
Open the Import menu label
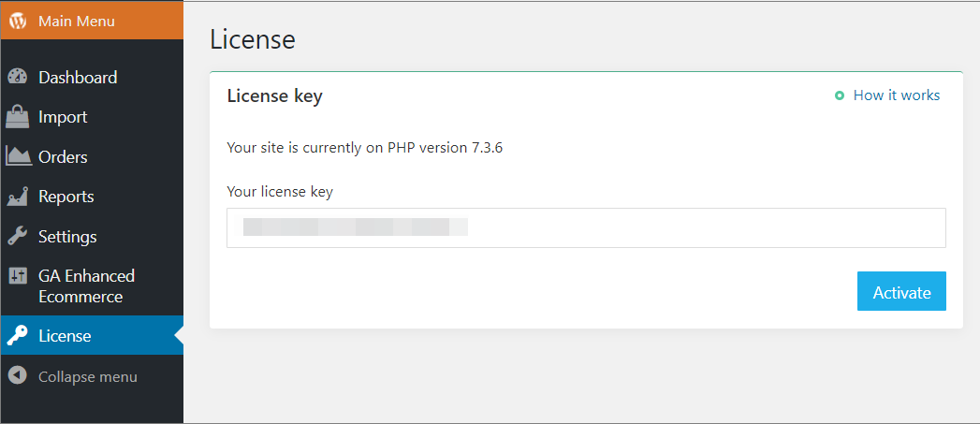click(63, 117)
